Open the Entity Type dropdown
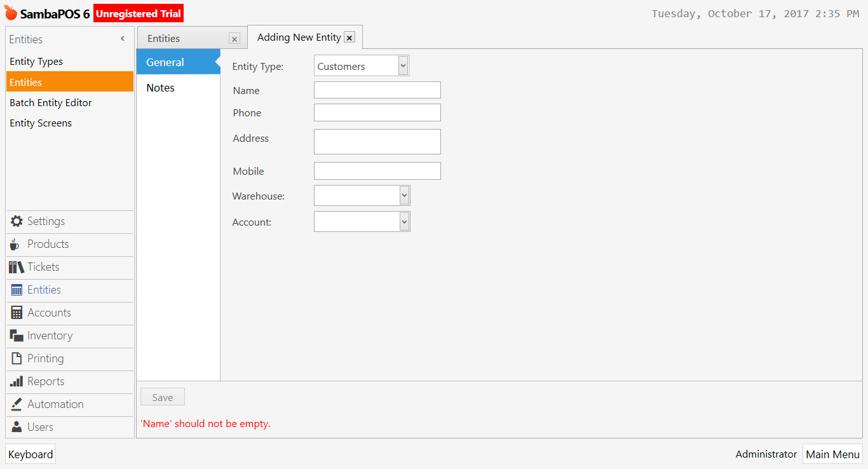 [403, 65]
